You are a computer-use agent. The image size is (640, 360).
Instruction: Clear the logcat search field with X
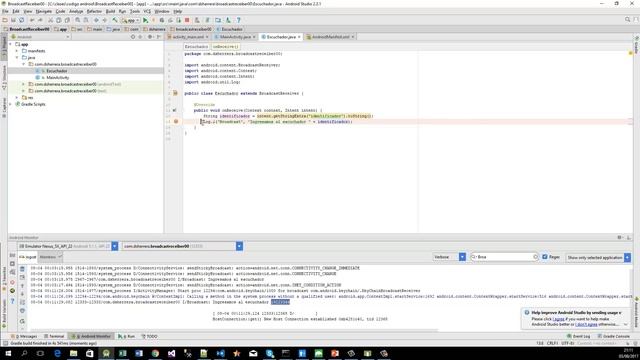click(535, 257)
